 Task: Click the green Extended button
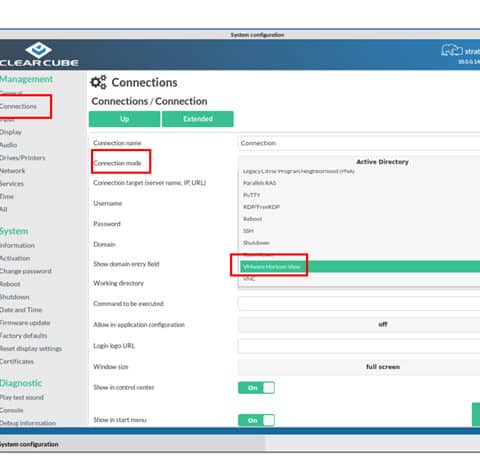(198, 119)
